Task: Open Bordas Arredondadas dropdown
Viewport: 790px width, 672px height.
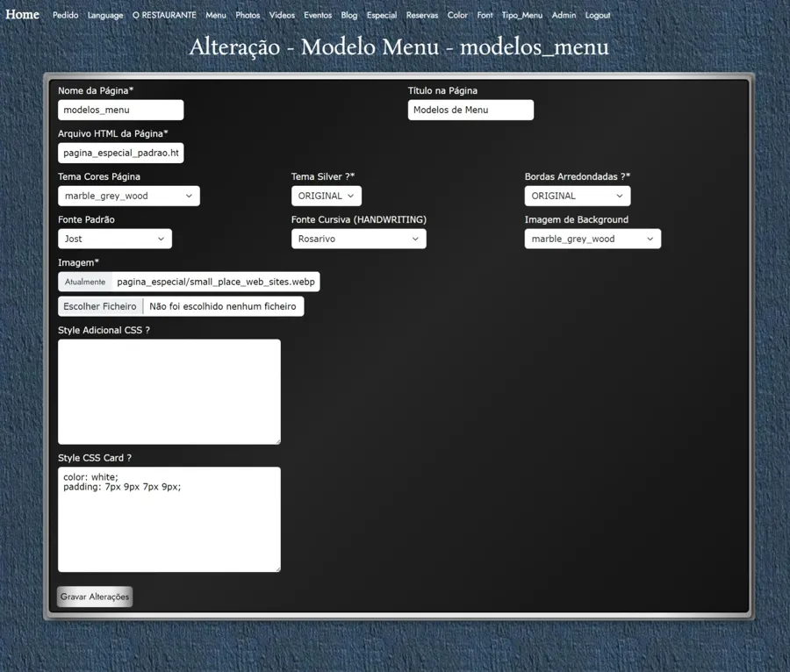Action: tap(577, 197)
